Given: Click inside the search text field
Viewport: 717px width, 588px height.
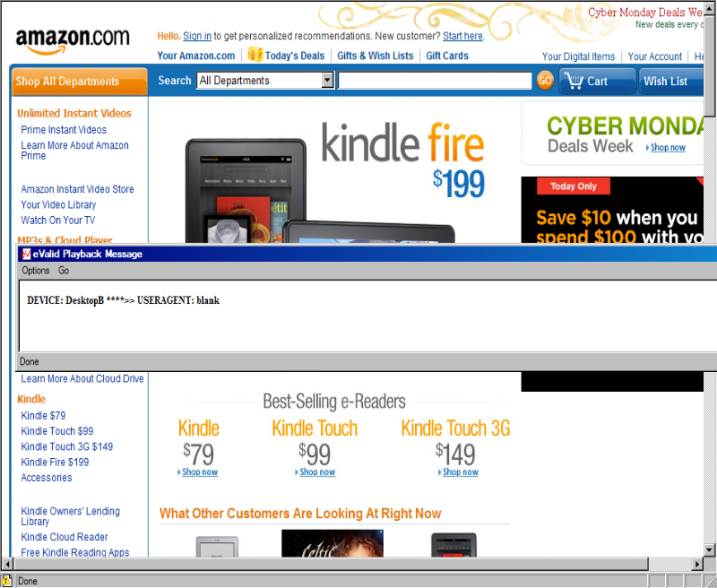Looking at the screenshot, I should (x=435, y=81).
